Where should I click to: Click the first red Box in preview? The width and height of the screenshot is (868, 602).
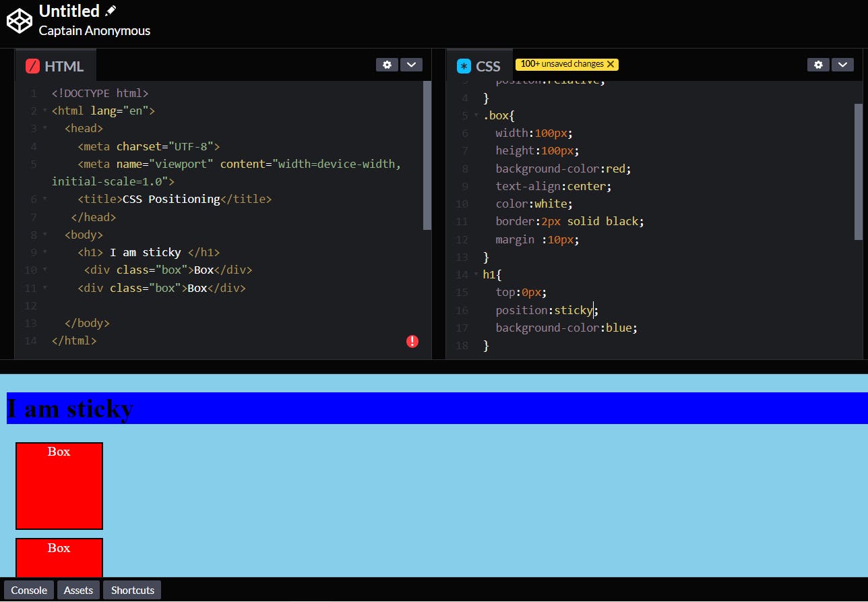(x=59, y=486)
